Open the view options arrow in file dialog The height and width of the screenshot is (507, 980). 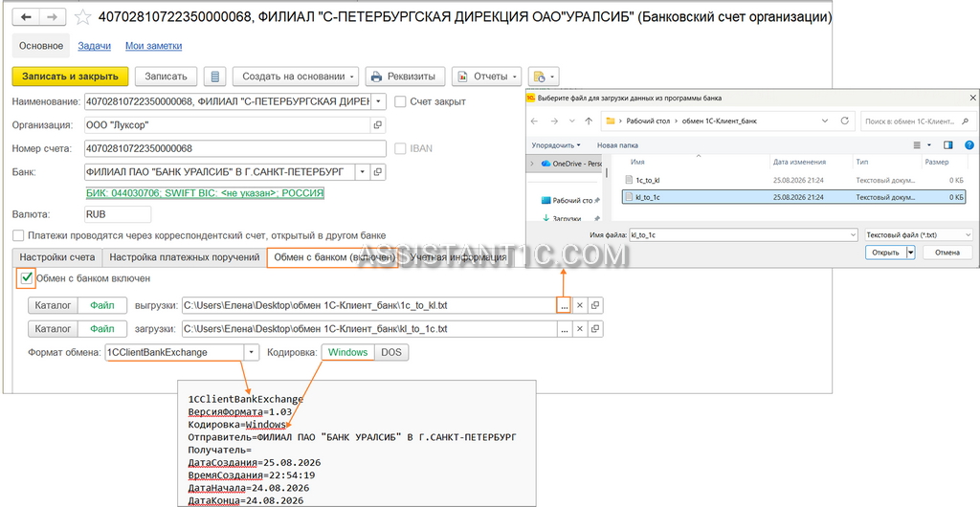929,144
